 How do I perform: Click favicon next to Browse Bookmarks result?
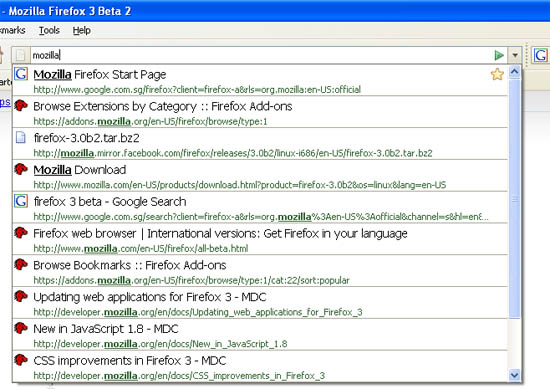[21, 264]
